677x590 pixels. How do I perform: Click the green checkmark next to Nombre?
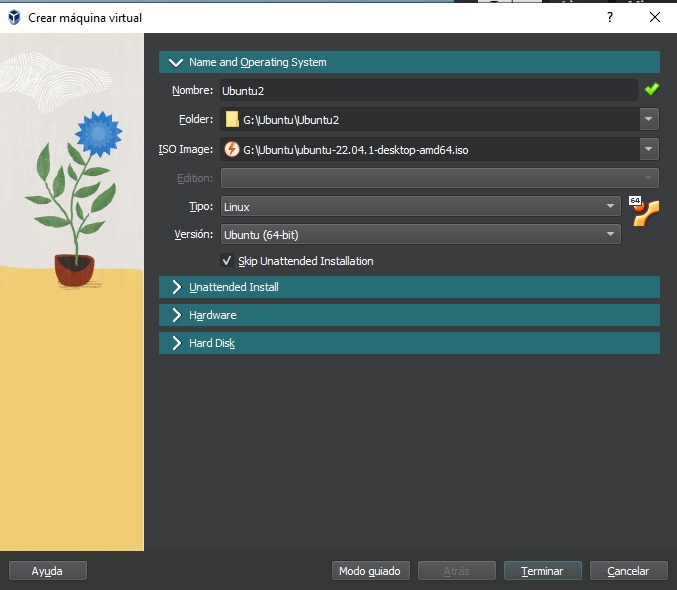coord(652,90)
